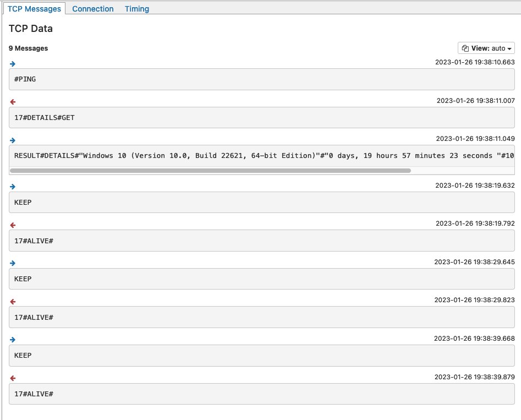Click the 17#ALIVE# message at 19:38:19.792
This screenshot has width=521, height=420.
click(261, 241)
